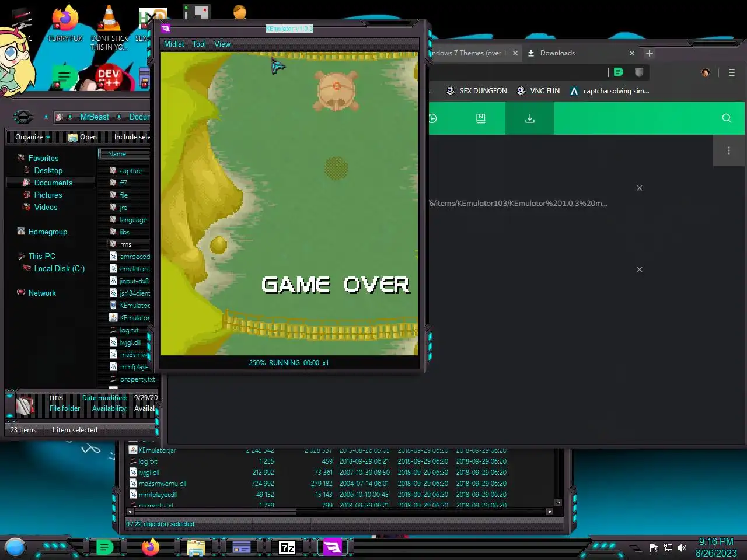This screenshot has height=560, width=747.
Task: Click the green reader extension icon in address bar
Action: tap(619, 72)
